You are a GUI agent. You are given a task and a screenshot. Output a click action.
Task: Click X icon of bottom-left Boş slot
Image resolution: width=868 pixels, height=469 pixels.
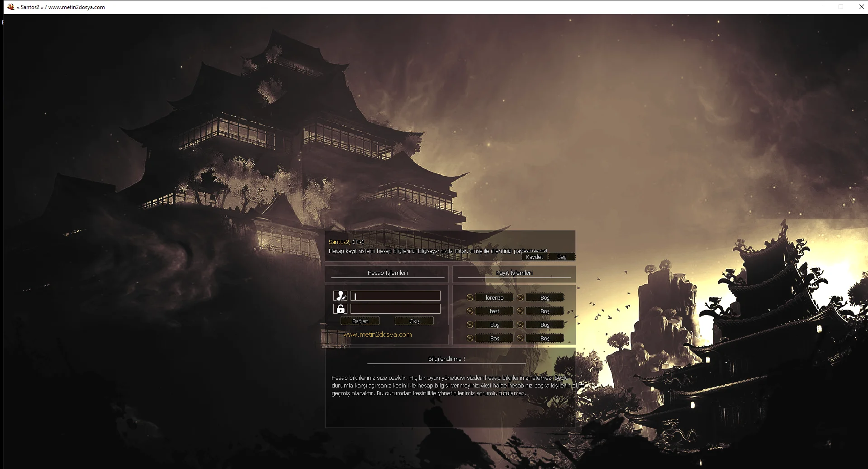click(x=470, y=338)
